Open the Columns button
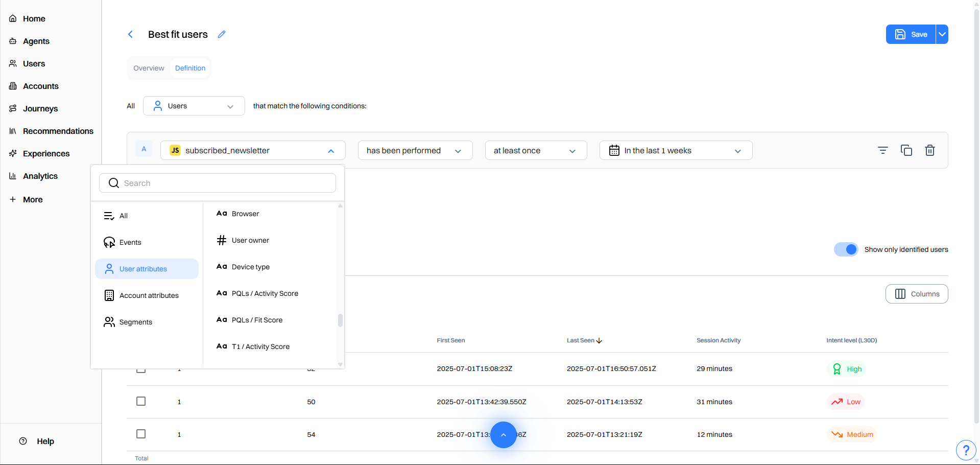 point(917,294)
